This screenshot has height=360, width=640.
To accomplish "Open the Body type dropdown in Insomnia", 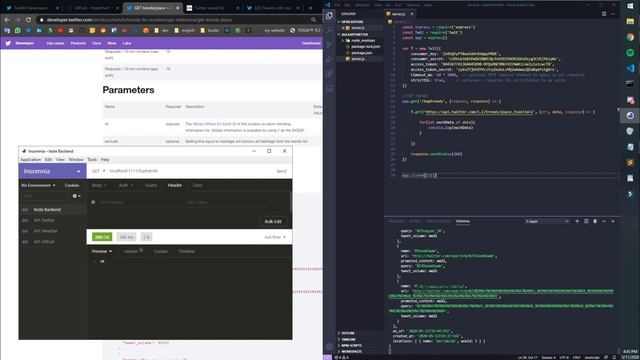I will pos(99,185).
